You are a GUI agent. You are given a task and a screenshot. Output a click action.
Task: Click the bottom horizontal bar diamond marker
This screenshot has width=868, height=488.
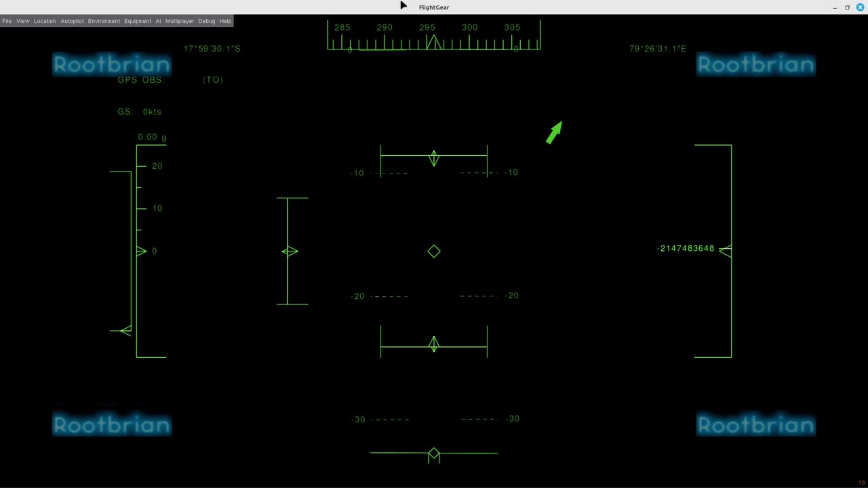coord(434,453)
